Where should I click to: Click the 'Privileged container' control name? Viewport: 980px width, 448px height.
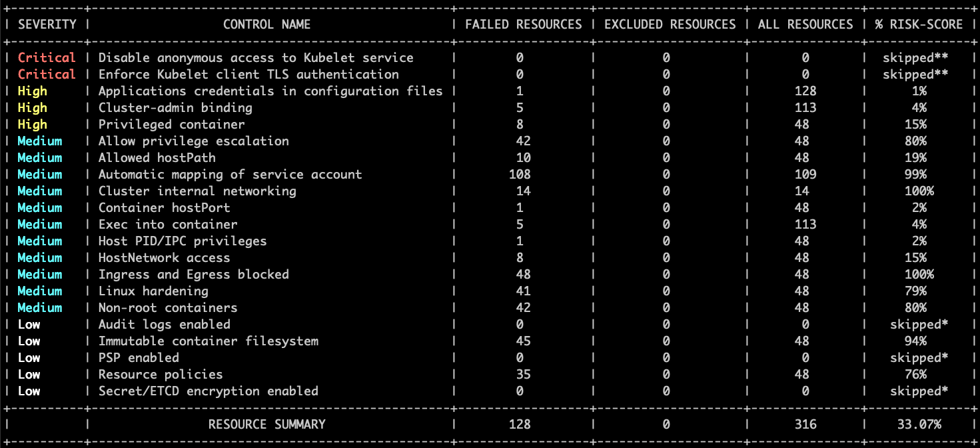(x=171, y=125)
